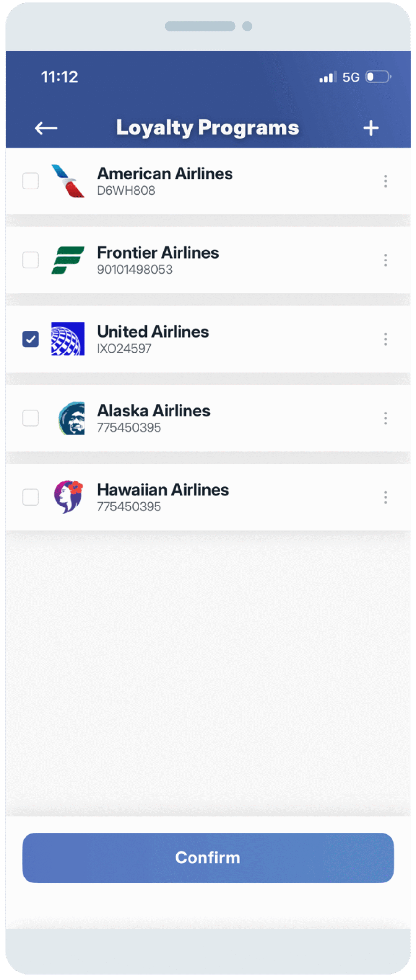Tick the Alaska Airlines checkbox

[x=31, y=418]
